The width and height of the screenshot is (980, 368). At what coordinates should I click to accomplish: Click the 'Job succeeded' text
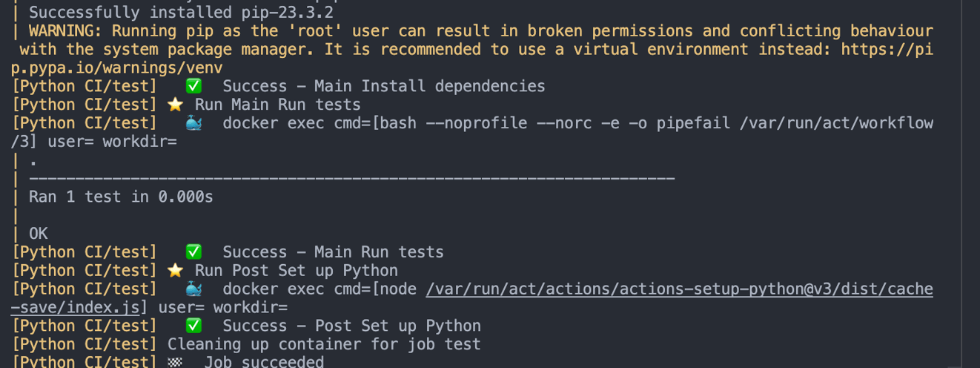point(264,362)
